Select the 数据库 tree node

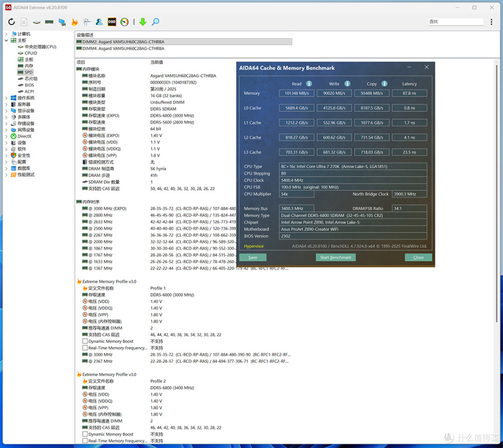[x=24, y=169]
